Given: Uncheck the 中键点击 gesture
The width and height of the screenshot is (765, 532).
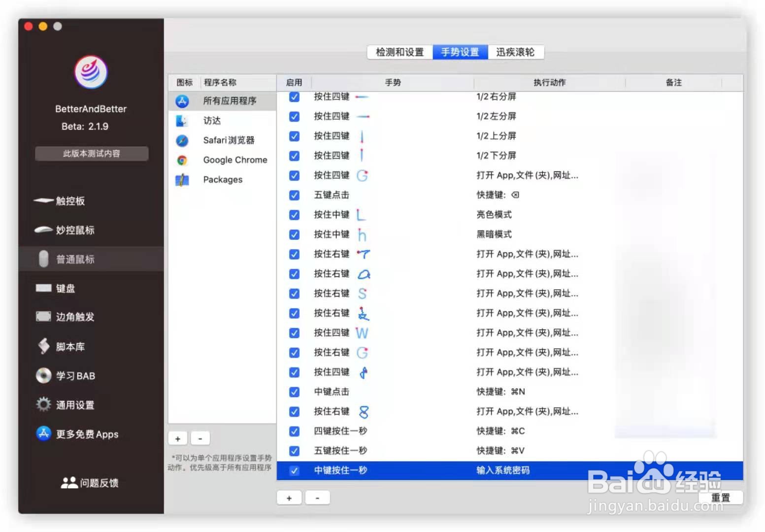Looking at the screenshot, I should [x=294, y=392].
